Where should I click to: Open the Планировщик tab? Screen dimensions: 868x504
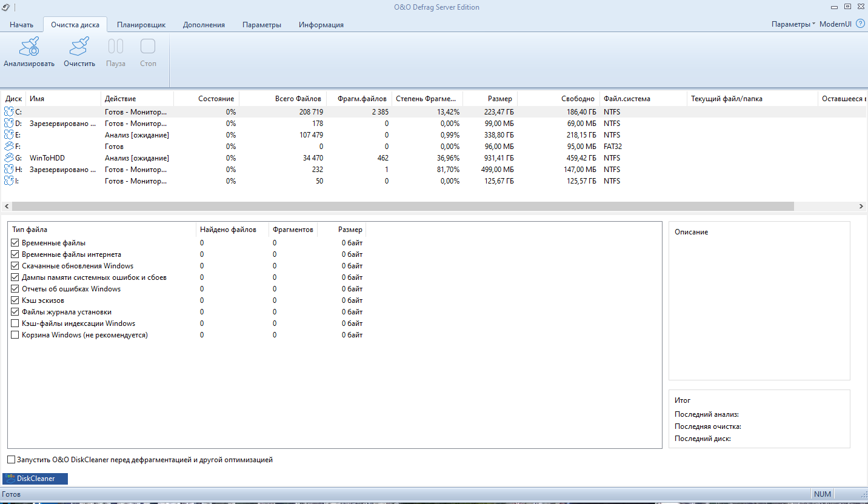pyautogui.click(x=141, y=25)
